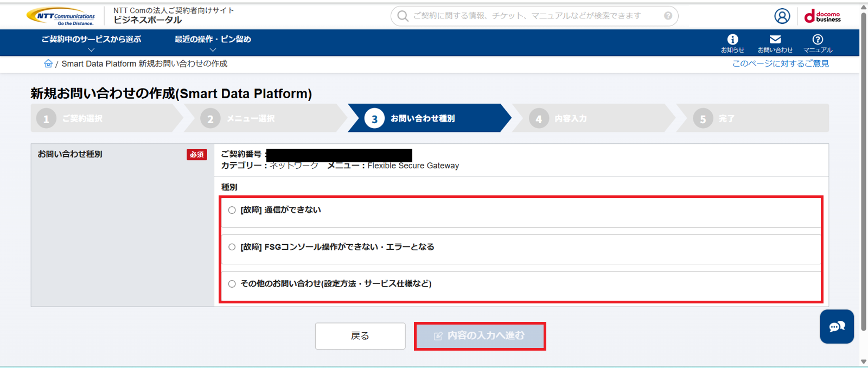868x368 pixels.
Task: Go to step 4 内容入力
Action: pos(593,118)
